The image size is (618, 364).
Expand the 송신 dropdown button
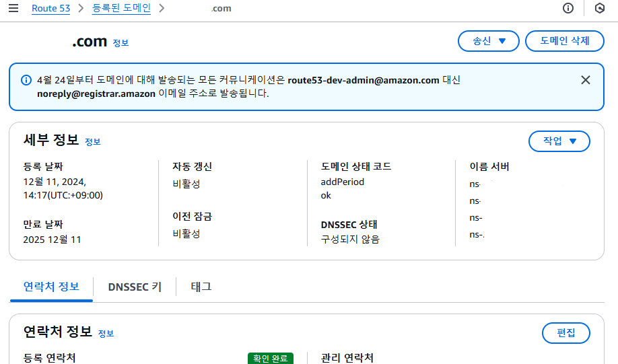(488, 41)
